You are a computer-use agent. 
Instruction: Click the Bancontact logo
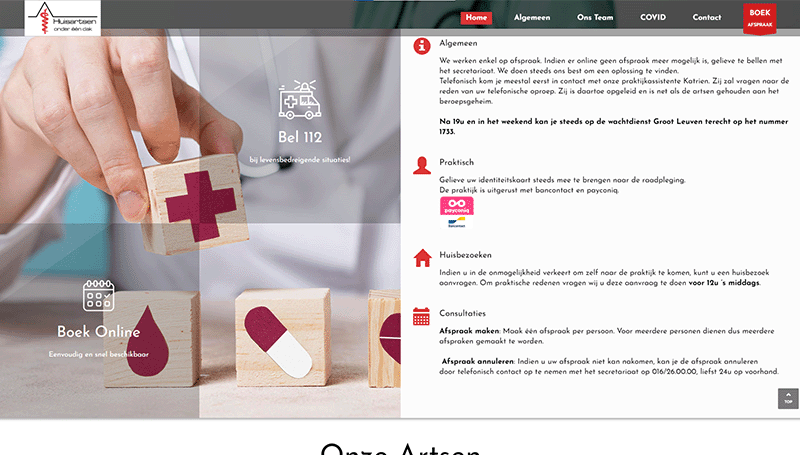[457, 223]
